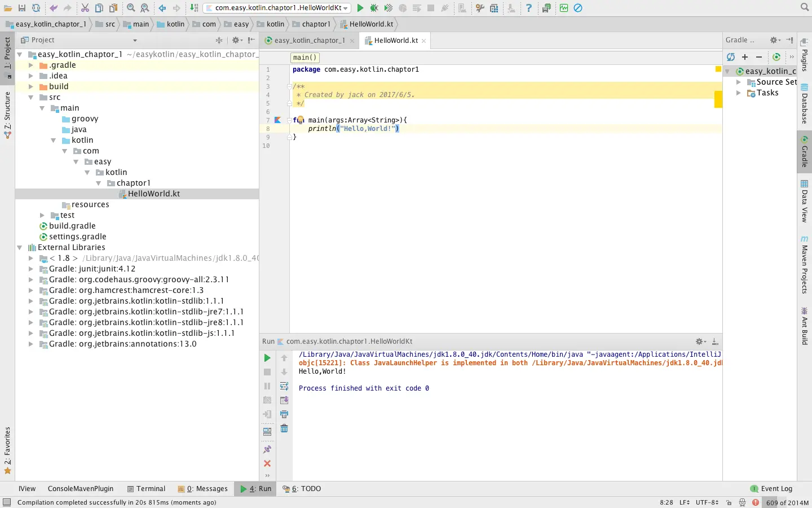Viewport: 812px width, 508px height.
Task: Run the program with green toolbar play icon
Action: 360,8
